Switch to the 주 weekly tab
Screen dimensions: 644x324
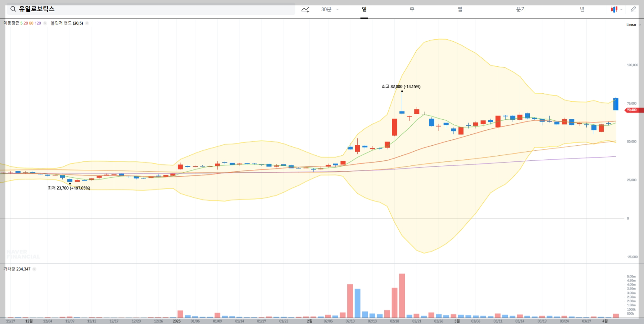click(412, 9)
